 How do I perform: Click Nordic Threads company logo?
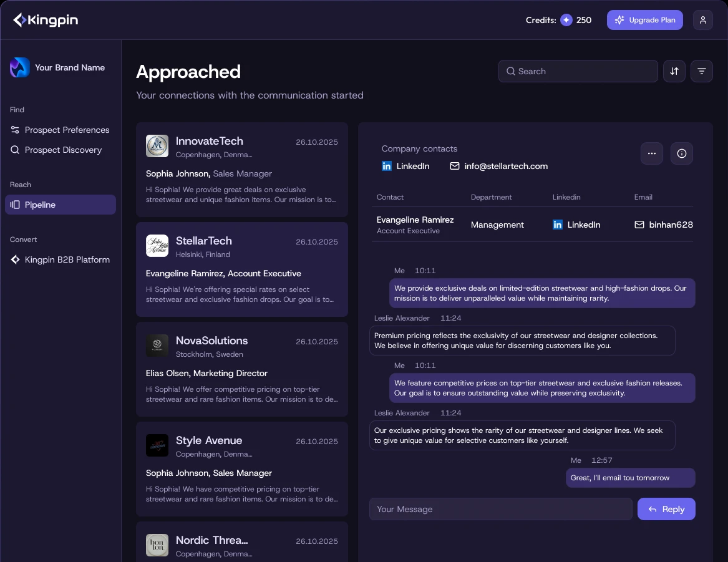pos(157,545)
